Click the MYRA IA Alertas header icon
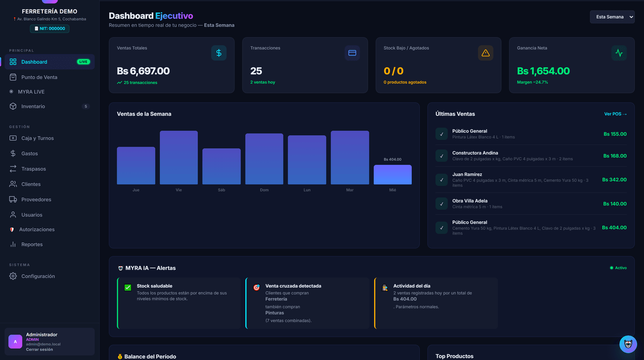This screenshot has height=360, width=644. 120,268
